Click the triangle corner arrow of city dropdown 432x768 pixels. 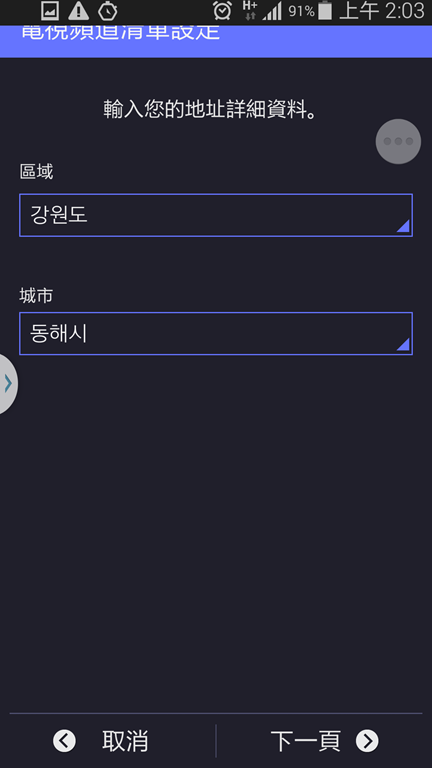coord(403,345)
